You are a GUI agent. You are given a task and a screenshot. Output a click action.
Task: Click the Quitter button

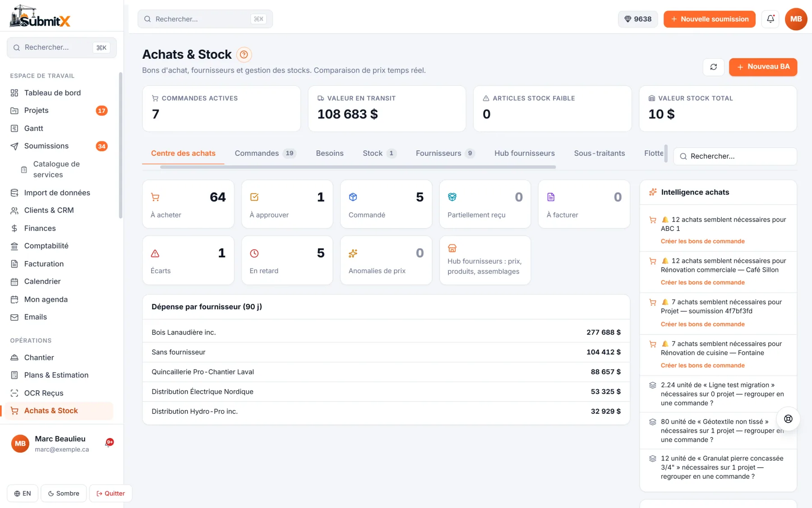point(111,493)
